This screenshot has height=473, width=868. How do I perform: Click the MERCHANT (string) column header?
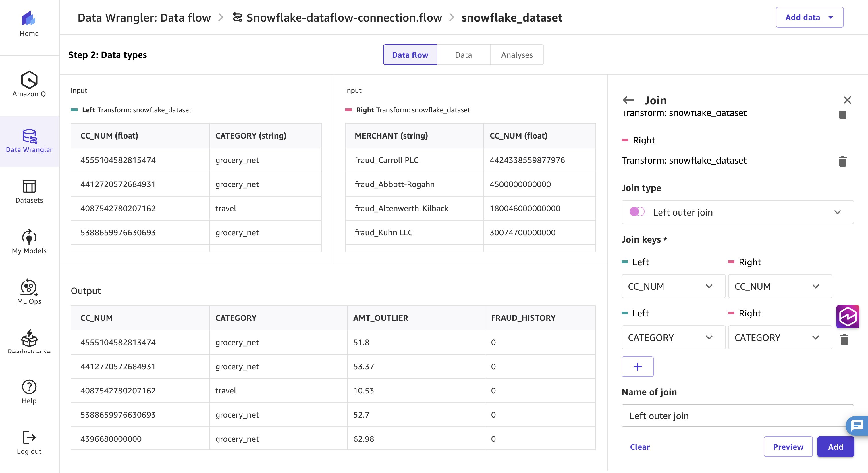[414, 136]
